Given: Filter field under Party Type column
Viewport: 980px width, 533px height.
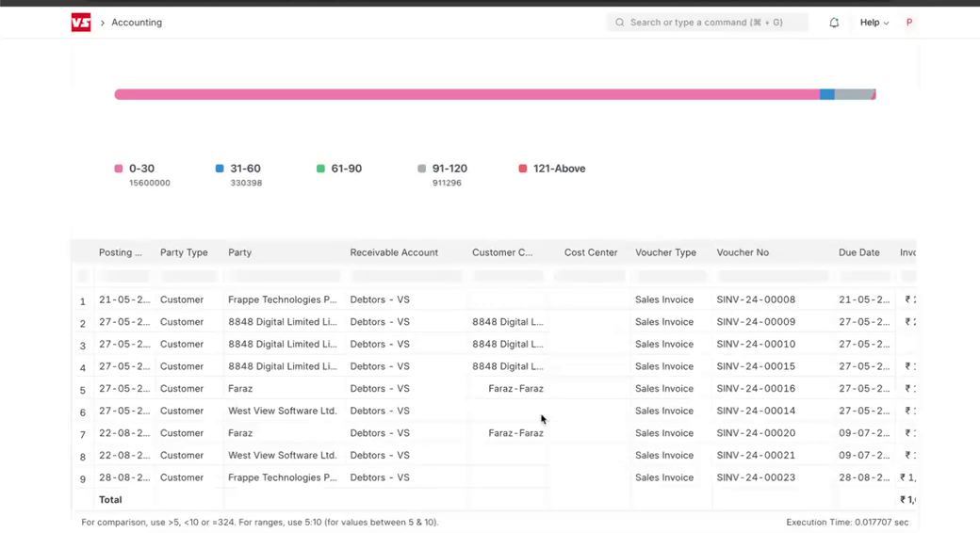Looking at the screenshot, I should pos(189,276).
